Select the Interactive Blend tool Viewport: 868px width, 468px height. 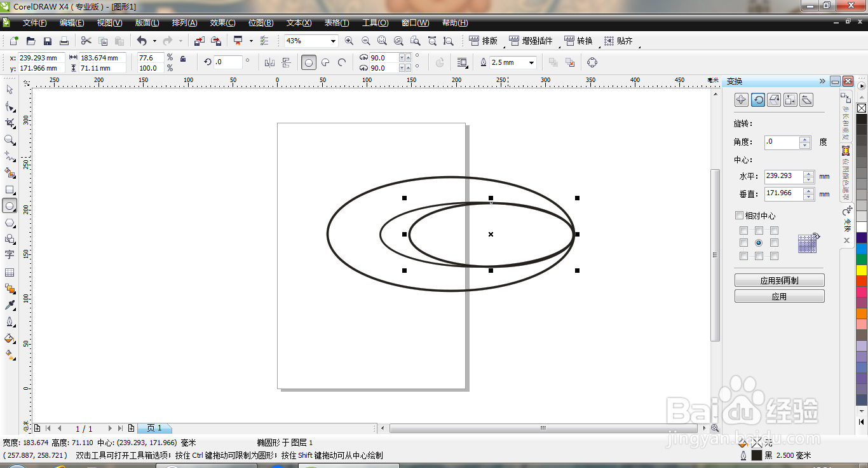(x=10, y=289)
